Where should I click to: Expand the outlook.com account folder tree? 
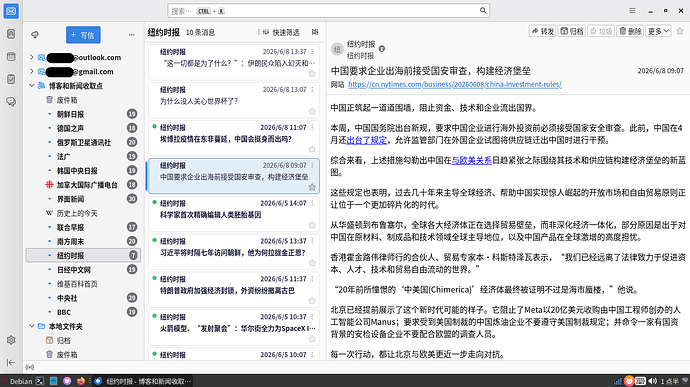[x=31, y=57]
